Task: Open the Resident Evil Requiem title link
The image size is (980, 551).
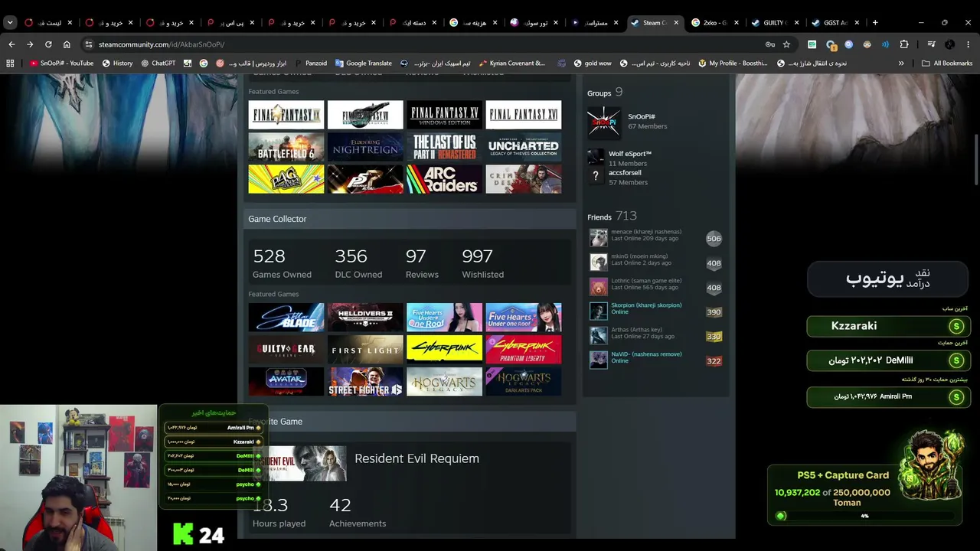Action: 416,458
